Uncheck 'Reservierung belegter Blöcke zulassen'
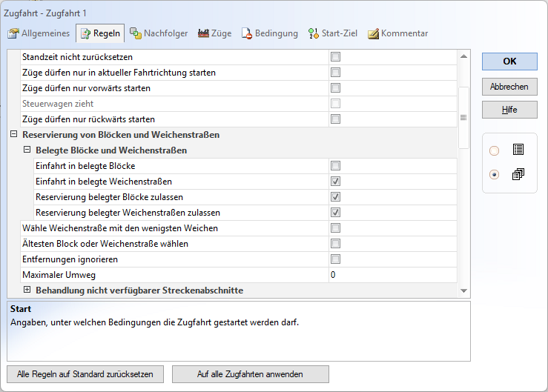Image resolution: width=548 pixels, height=392 pixels. (x=335, y=196)
